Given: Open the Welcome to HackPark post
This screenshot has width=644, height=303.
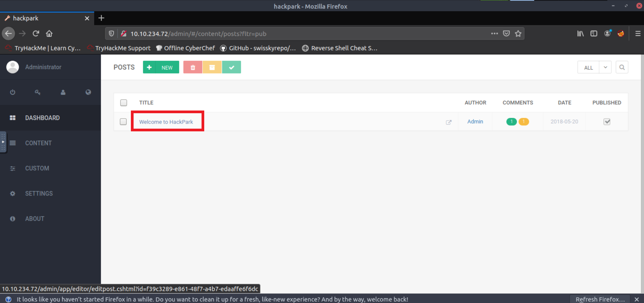Looking at the screenshot, I should (166, 122).
